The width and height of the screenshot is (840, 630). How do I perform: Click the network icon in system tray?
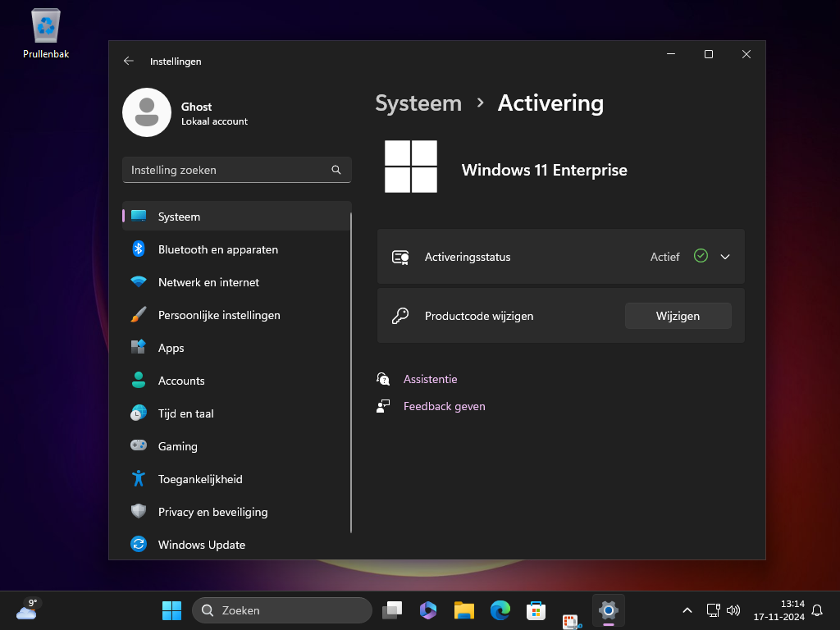coord(713,610)
